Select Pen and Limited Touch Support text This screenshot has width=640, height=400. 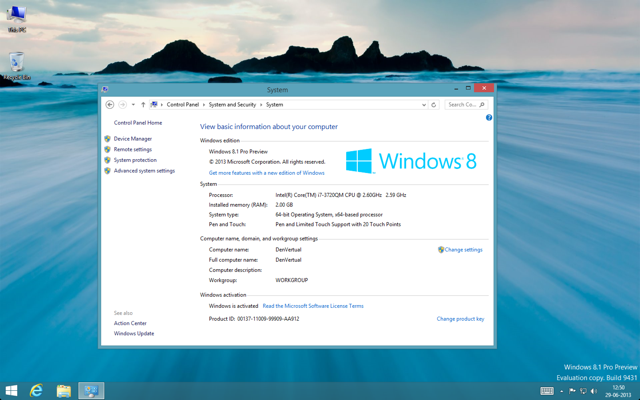point(338,224)
